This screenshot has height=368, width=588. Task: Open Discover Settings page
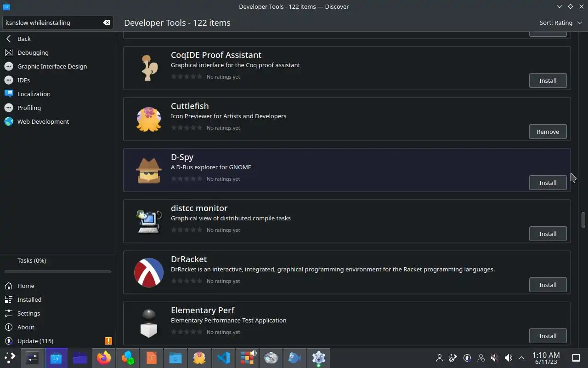point(58,313)
